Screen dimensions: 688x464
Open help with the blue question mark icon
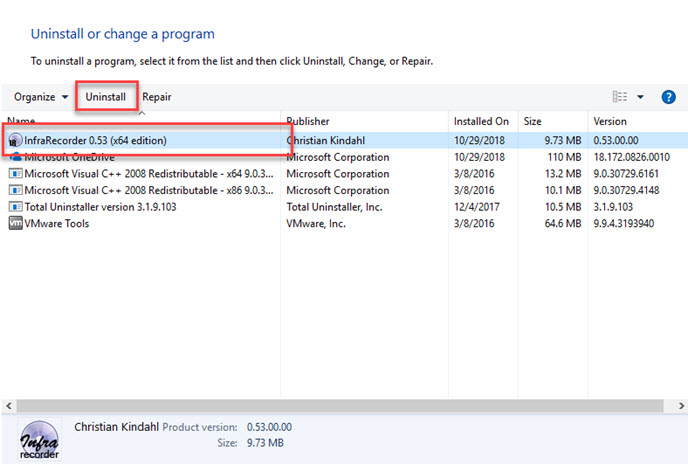(668, 97)
